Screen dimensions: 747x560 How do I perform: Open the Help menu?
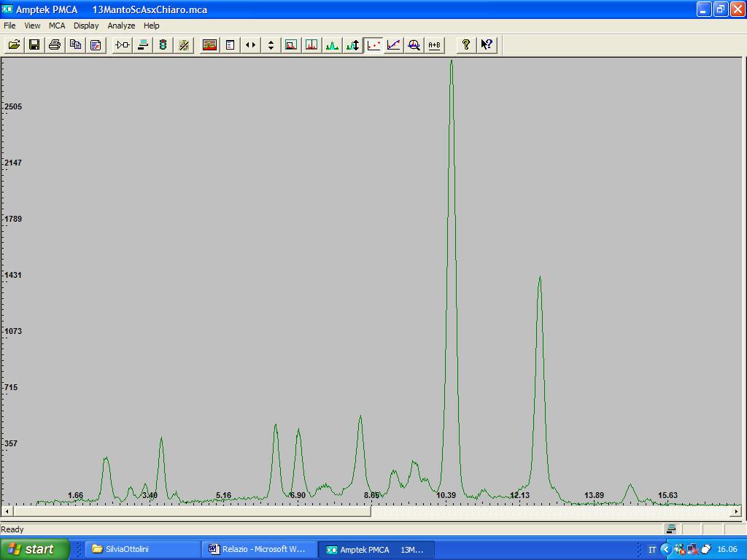tap(152, 26)
